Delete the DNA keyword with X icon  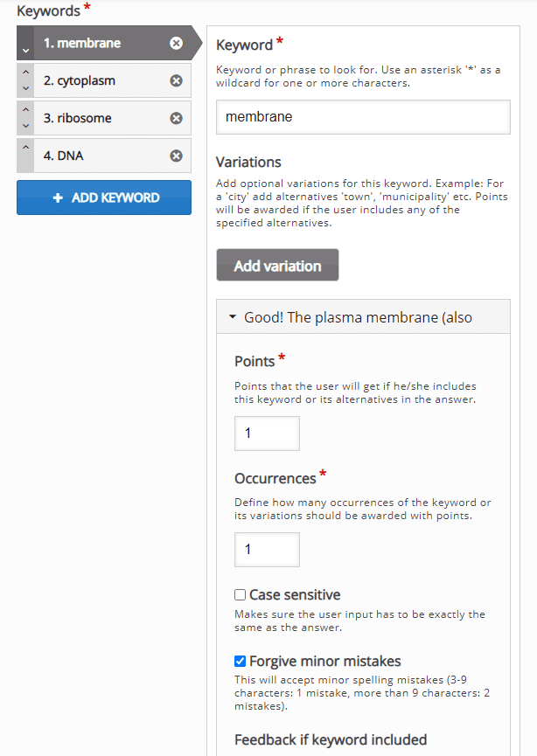point(176,156)
